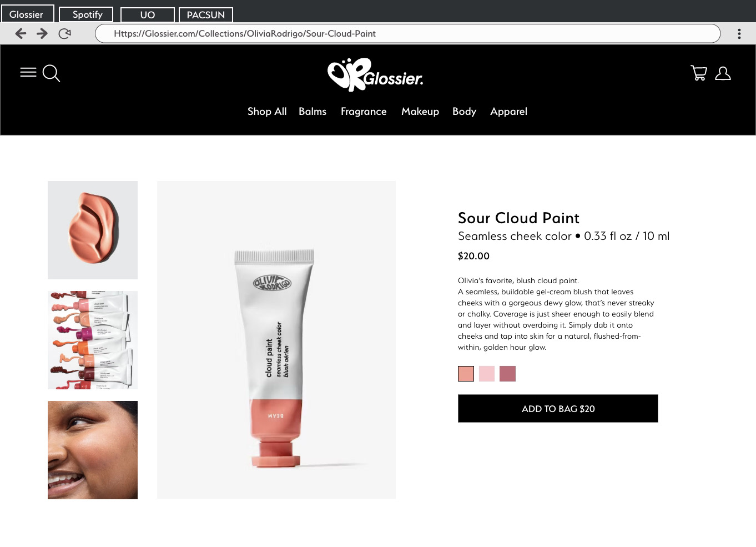
Task: Open the shopping cart icon
Action: point(699,73)
